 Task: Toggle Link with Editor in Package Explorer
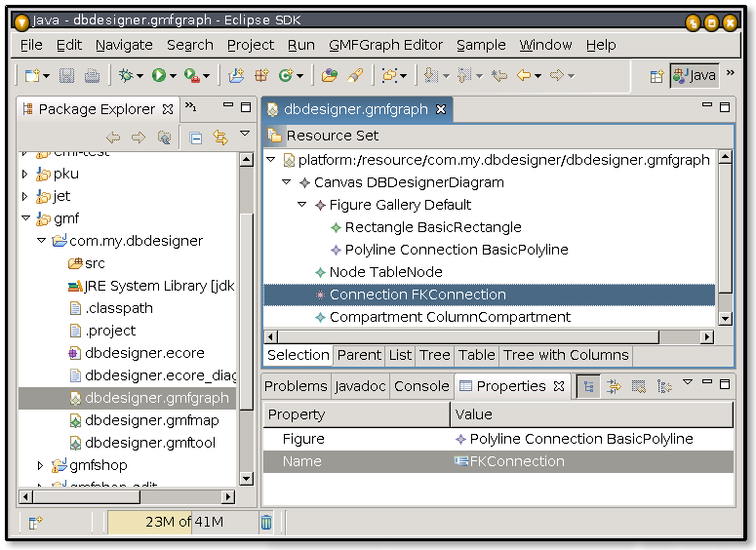click(x=220, y=138)
